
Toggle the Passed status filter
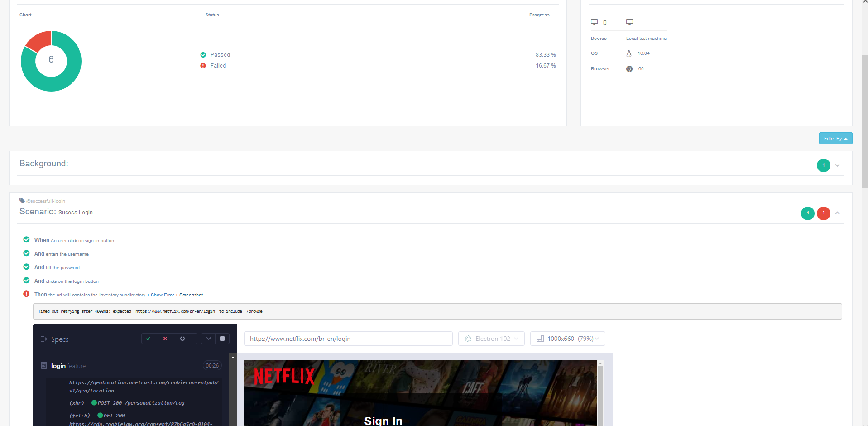pos(221,54)
